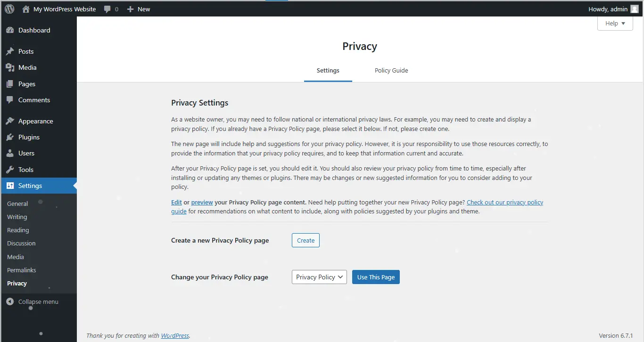This screenshot has height=342, width=644.
Task: Open the Check out our privacy policy guide link
Action: pos(505,202)
